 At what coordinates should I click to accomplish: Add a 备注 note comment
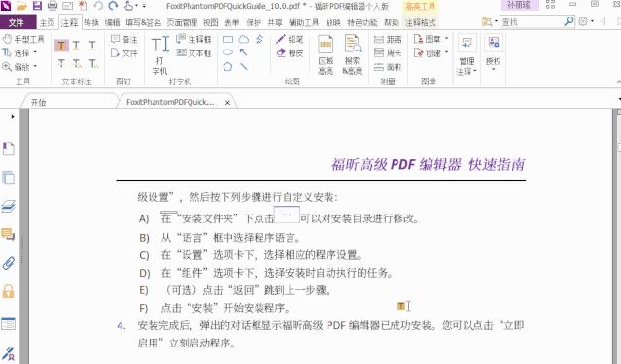[x=123, y=39]
